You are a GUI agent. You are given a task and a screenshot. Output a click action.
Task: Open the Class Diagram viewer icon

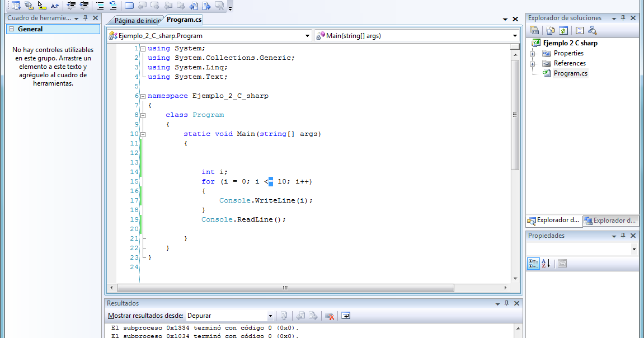(593, 30)
